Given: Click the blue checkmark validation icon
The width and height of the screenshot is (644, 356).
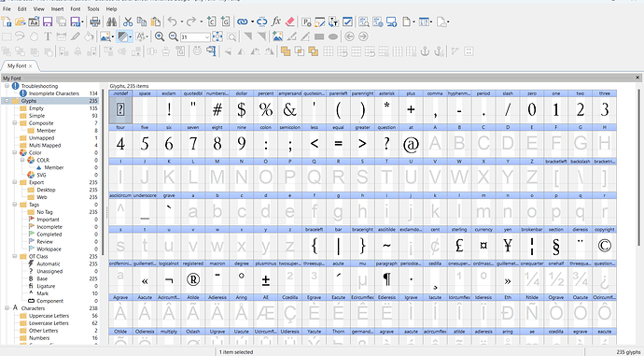Looking at the screenshot, I should click(347, 21).
